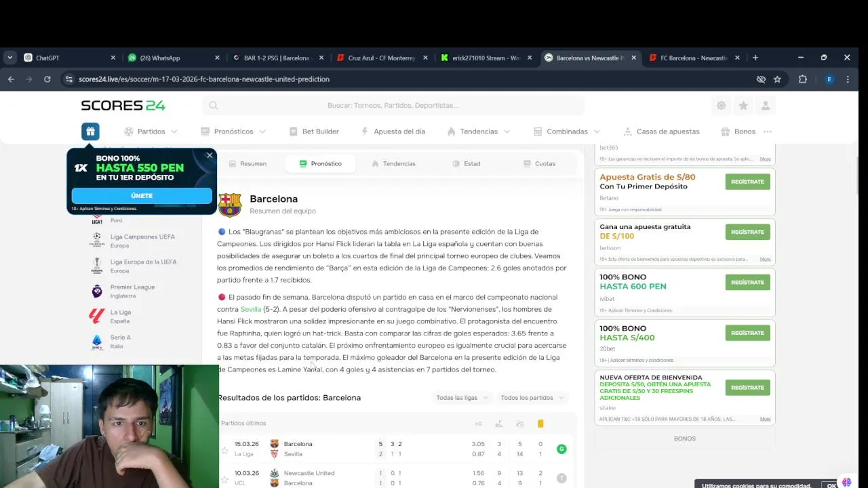
Task: Switch to the Estad tab
Action: [x=467, y=163]
